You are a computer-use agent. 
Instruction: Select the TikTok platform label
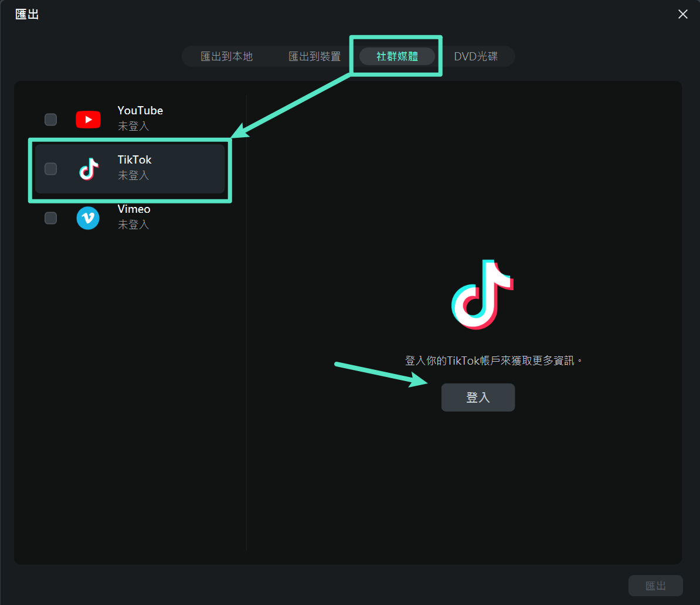point(134,159)
